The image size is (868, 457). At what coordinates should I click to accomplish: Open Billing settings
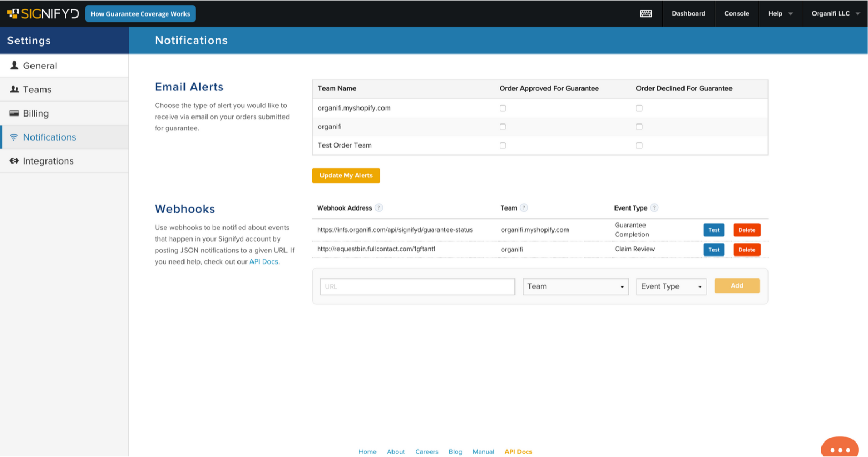[64, 113]
